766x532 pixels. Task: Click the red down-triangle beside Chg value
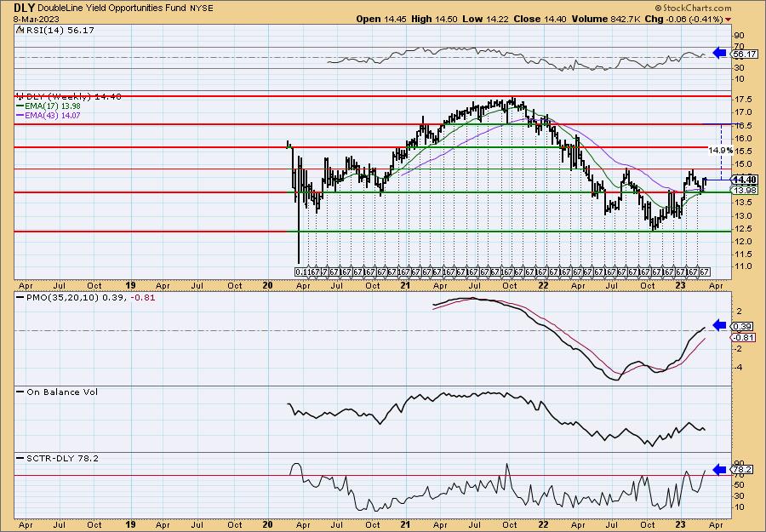[729, 20]
